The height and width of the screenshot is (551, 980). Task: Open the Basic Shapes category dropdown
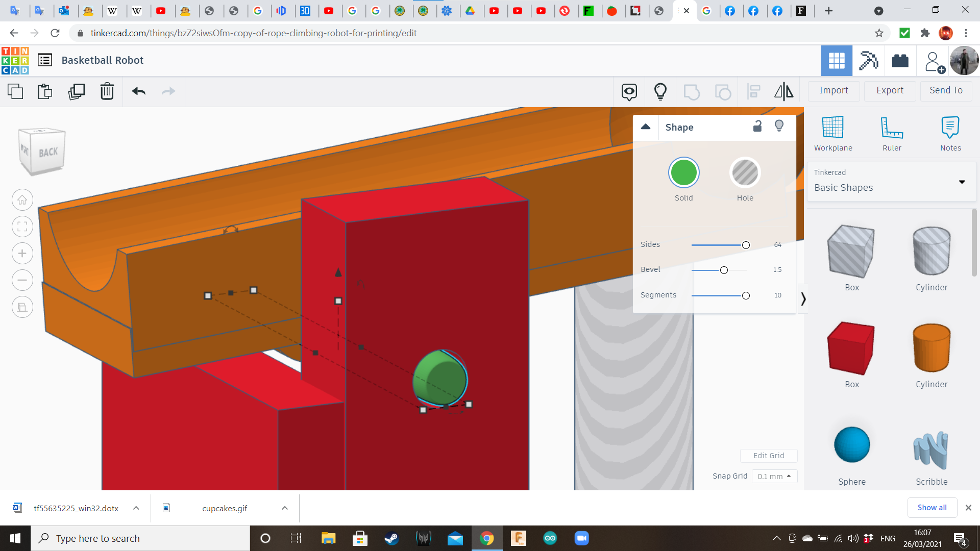pyautogui.click(x=962, y=182)
